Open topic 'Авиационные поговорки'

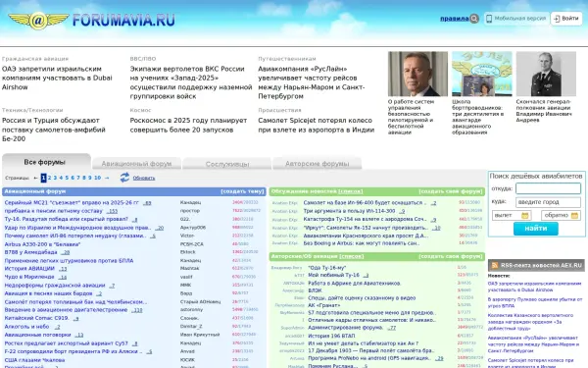click(37, 335)
